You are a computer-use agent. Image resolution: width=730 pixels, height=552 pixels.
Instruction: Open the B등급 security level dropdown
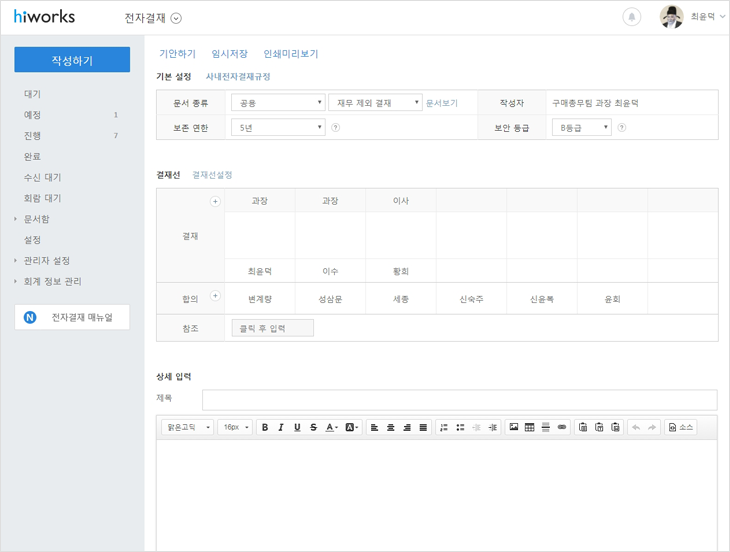(581, 128)
